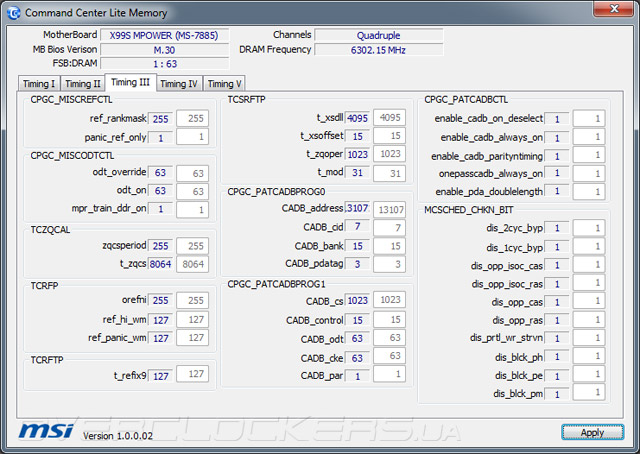The width and height of the screenshot is (640, 454).
Task: Edit the dis_blck_pe input field
Action: 589,374
